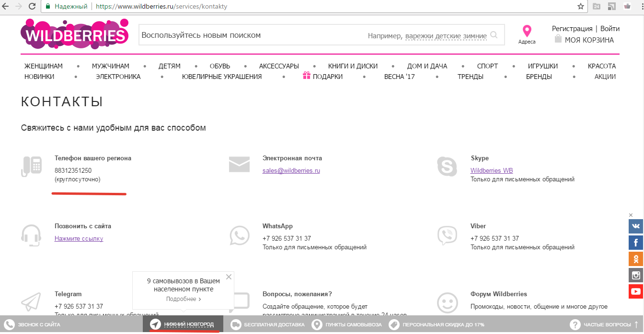Screen dimensions: 644x334
Task: Close the social buttons sidebar
Action: coord(631,215)
